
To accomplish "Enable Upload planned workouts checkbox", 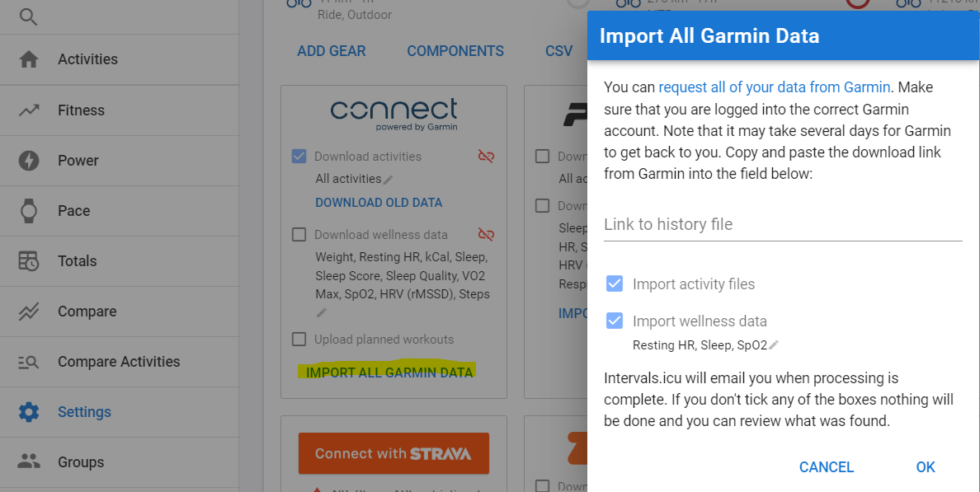I will (x=299, y=340).
